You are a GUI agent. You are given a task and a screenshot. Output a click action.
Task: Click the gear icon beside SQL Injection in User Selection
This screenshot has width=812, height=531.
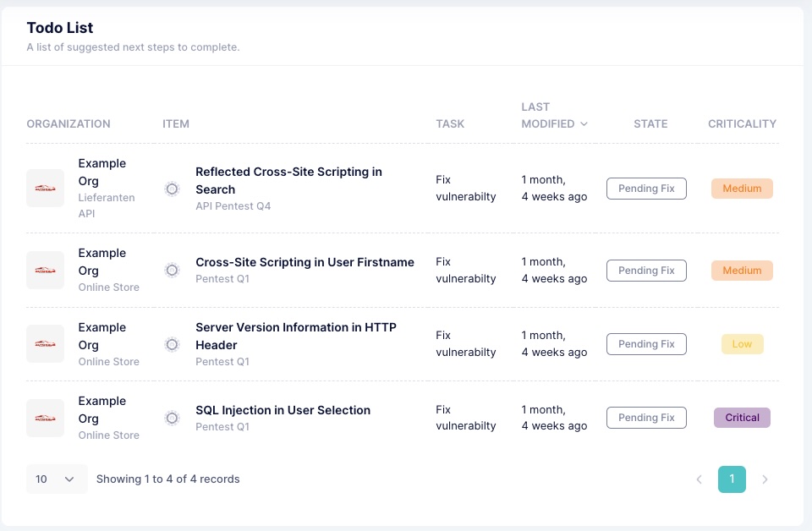172,418
